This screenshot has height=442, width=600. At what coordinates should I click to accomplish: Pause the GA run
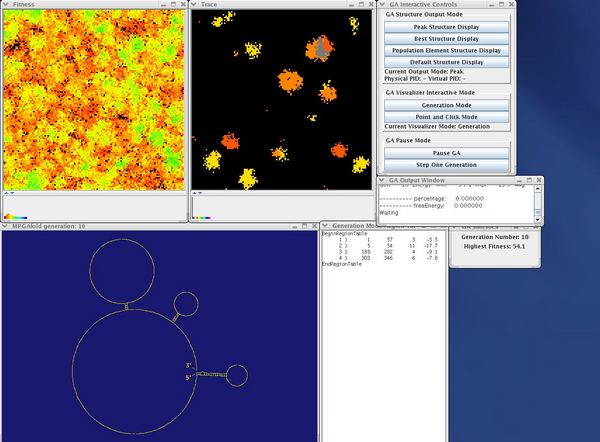(x=447, y=152)
